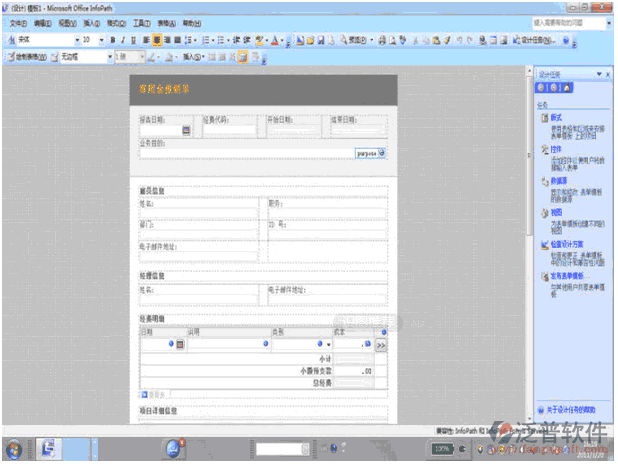Click the Windows Start button
This screenshot has height=465, width=618.
tap(15, 449)
